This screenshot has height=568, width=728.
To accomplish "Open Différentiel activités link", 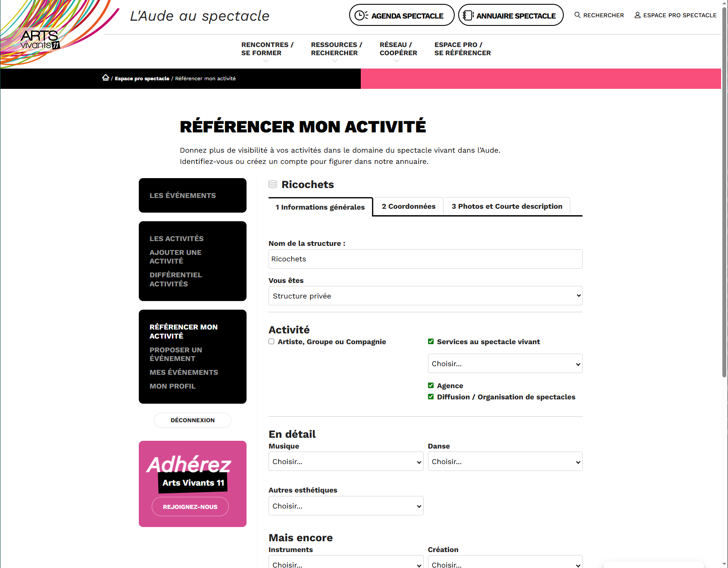I will 175,279.
